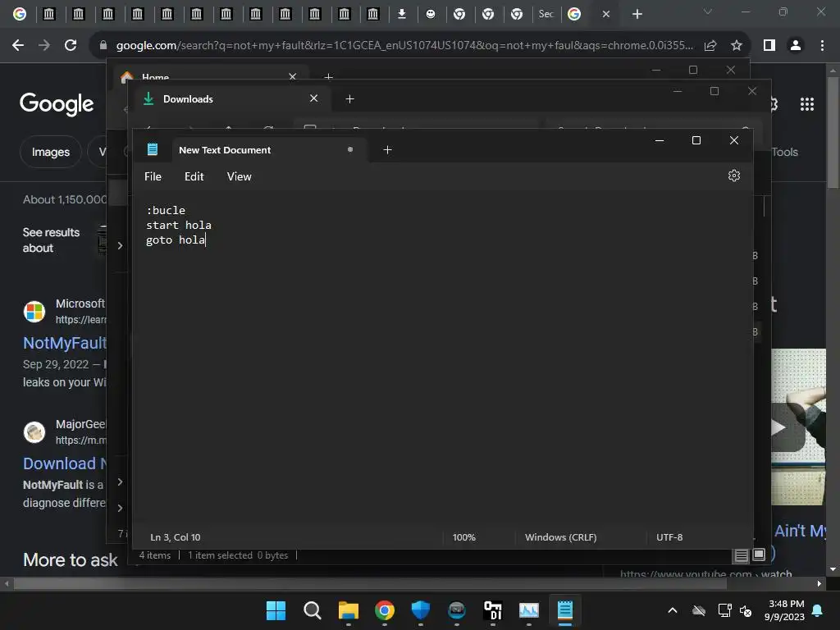The image size is (840, 630).
Task: Close the active Chrome tab
Action: coord(606,14)
